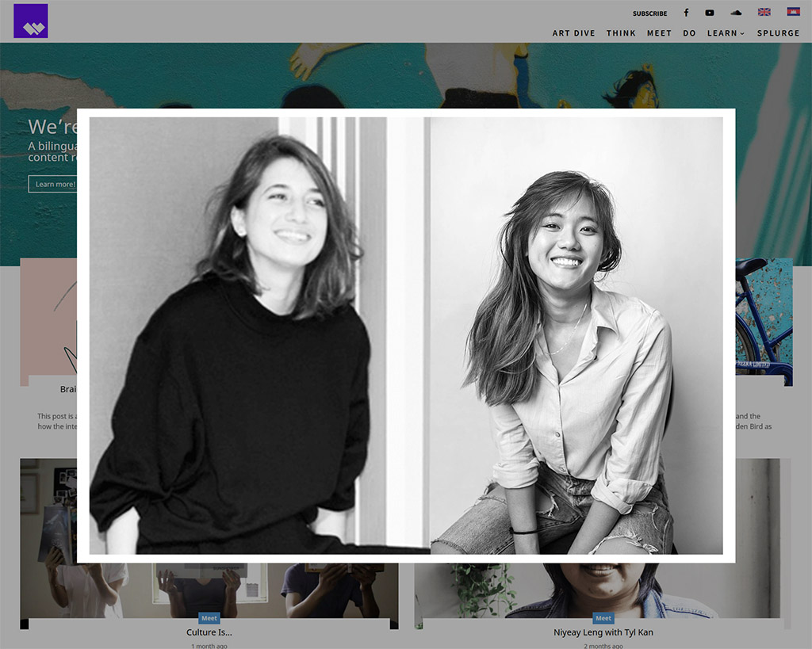This screenshot has height=649, width=812.
Task: Open the SPLURGE section
Action: tap(778, 33)
